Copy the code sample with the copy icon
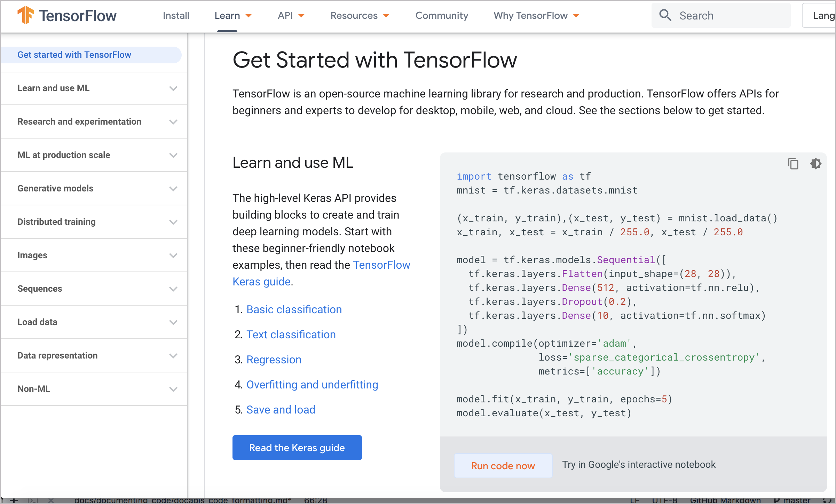Image resolution: width=836 pixels, height=504 pixels. 793,163
